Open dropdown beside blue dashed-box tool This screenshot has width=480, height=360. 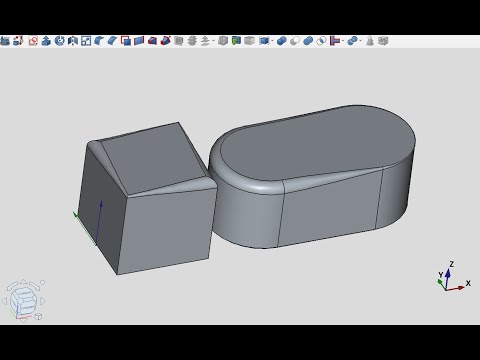pos(272,41)
